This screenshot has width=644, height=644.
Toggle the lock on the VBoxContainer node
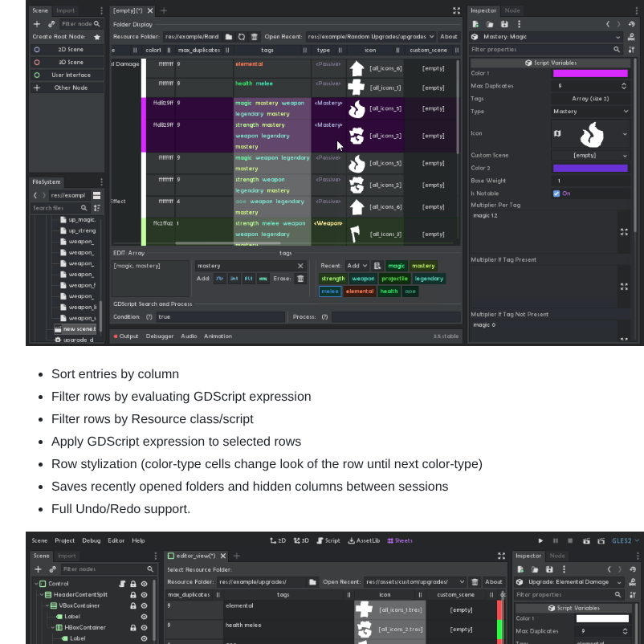132,605
